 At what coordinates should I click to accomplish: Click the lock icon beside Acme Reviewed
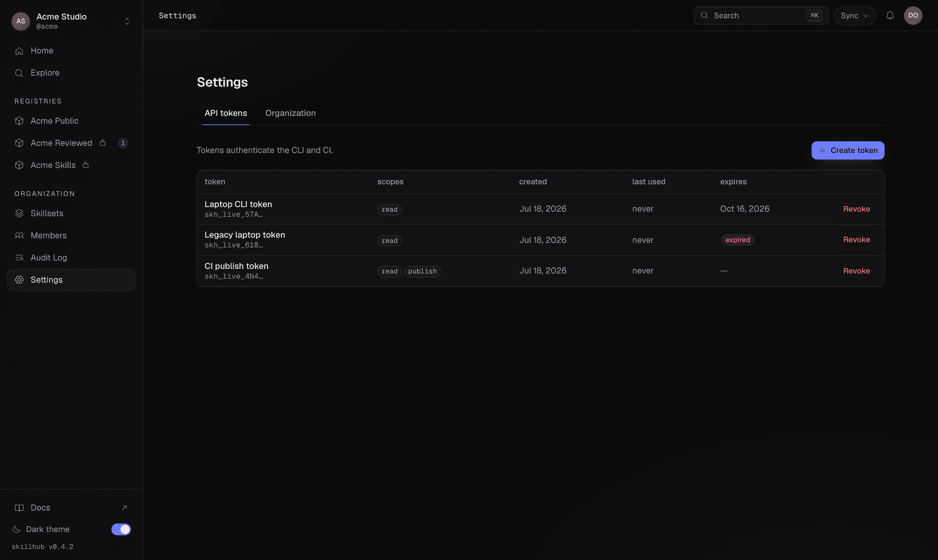(x=102, y=143)
